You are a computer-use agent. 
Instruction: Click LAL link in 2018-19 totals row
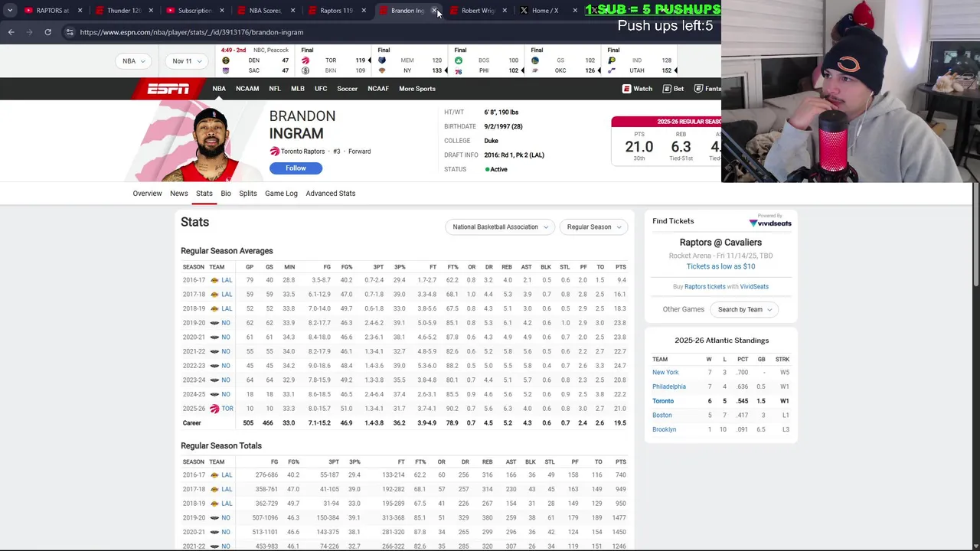pyautogui.click(x=227, y=504)
